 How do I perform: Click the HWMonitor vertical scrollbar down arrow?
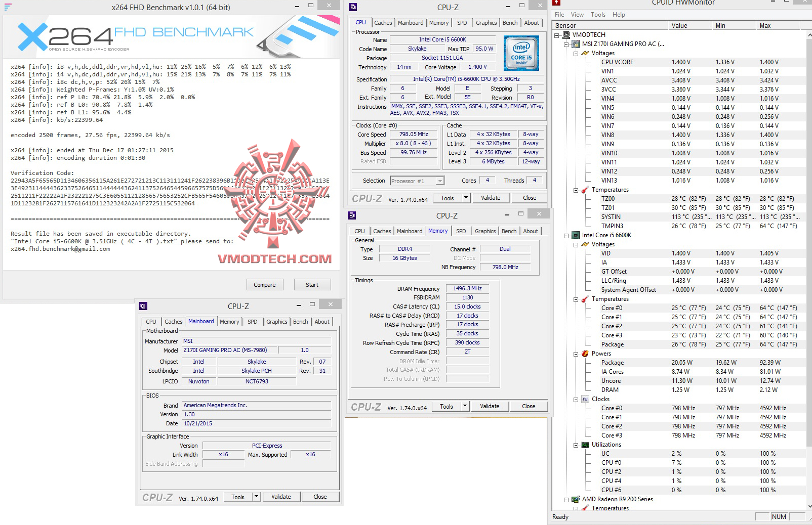click(x=809, y=506)
